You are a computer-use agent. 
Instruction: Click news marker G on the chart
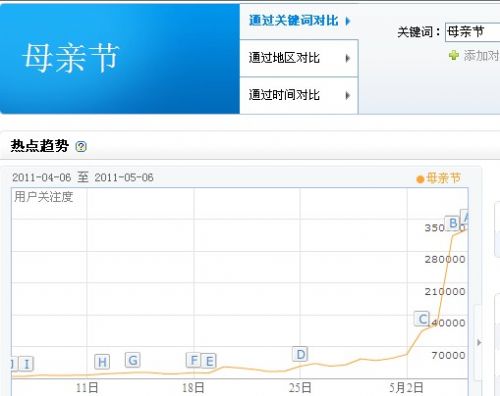pyautogui.click(x=133, y=360)
